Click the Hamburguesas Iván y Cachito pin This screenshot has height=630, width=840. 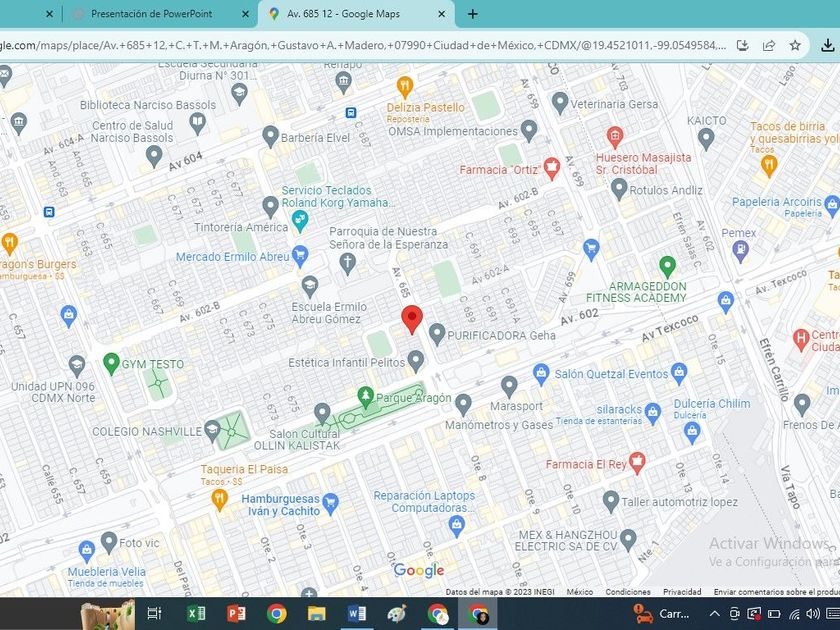pyautogui.click(x=331, y=504)
